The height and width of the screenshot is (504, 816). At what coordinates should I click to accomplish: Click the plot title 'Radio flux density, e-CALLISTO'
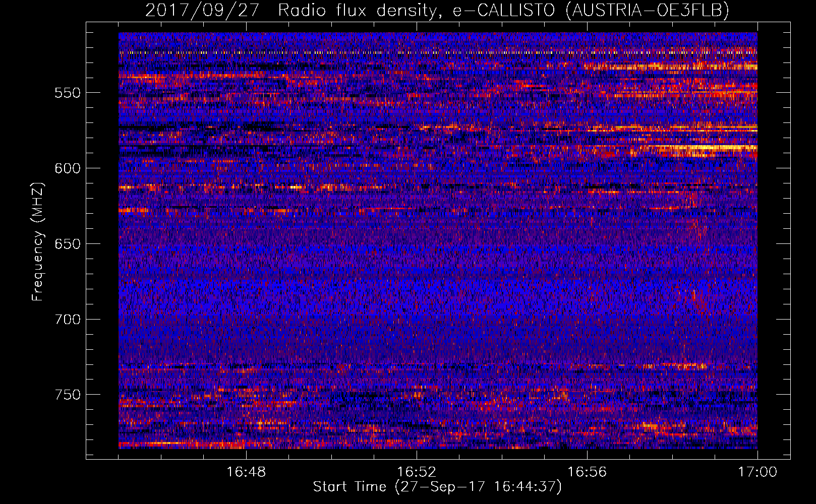tap(418, 11)
